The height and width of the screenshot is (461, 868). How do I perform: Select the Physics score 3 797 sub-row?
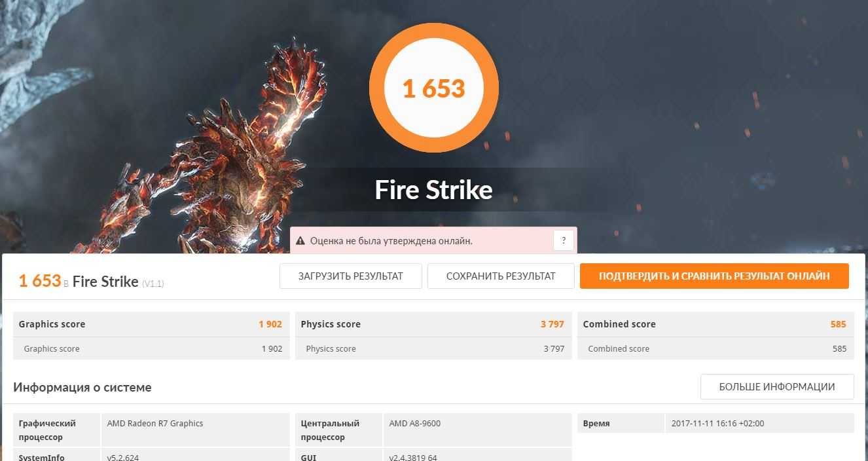point(433,349)
